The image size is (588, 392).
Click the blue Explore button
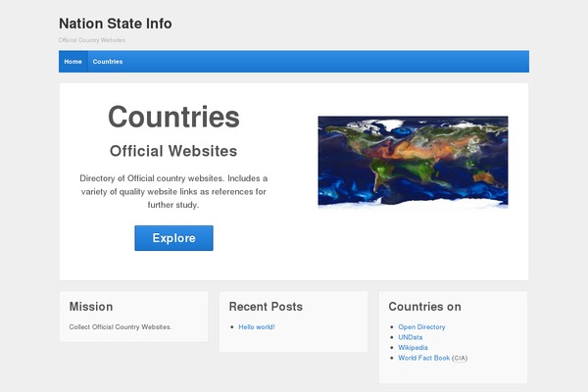174,238
